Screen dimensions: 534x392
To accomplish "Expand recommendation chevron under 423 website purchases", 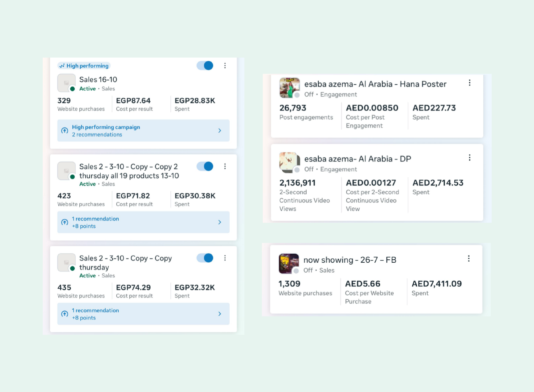I will tap(220, 222).
